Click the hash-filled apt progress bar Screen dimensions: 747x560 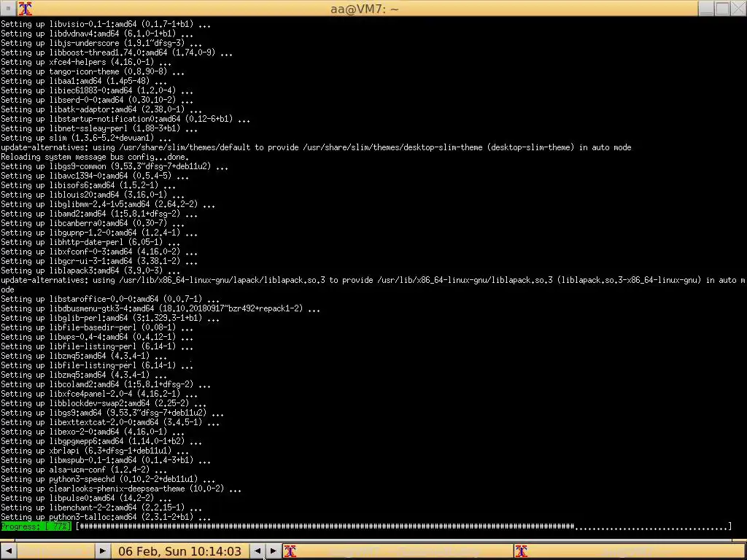403,526
